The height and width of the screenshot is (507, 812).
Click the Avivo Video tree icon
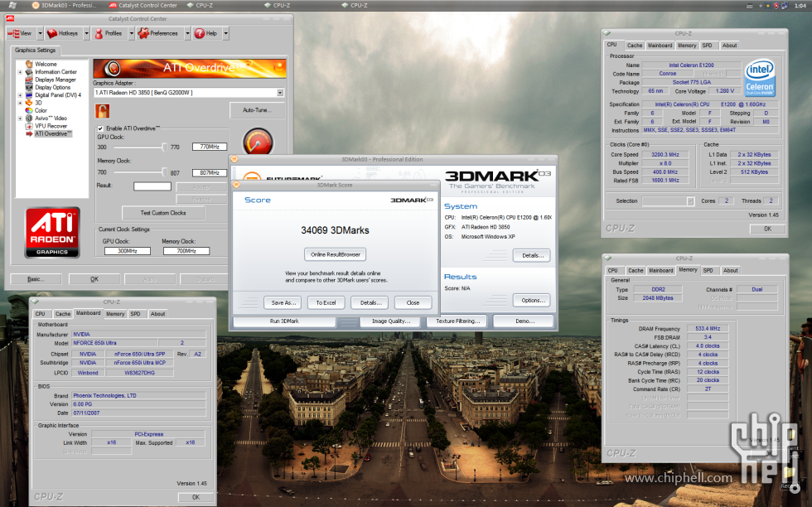point(29,118)
